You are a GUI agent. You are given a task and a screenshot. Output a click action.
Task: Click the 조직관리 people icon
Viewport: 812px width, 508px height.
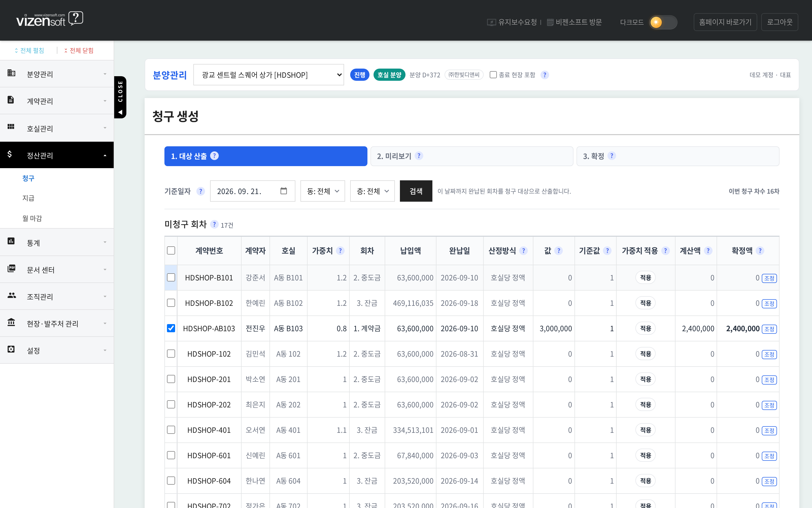click(12, 295)
